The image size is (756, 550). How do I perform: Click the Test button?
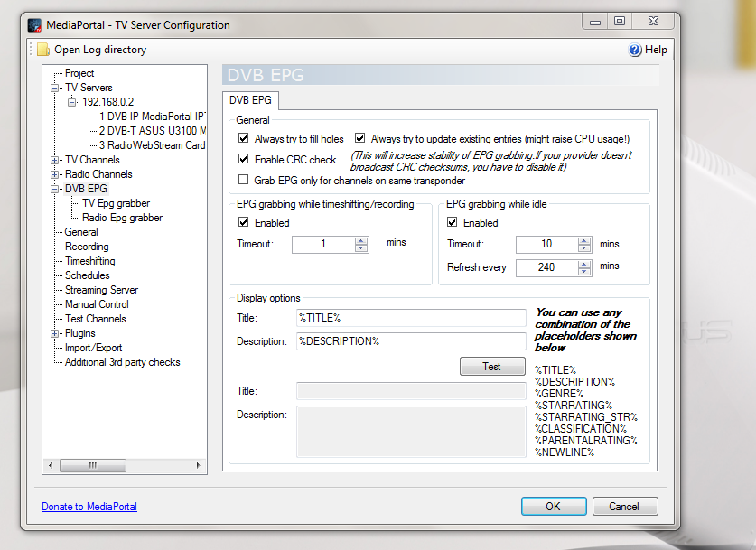click(492, 367)
